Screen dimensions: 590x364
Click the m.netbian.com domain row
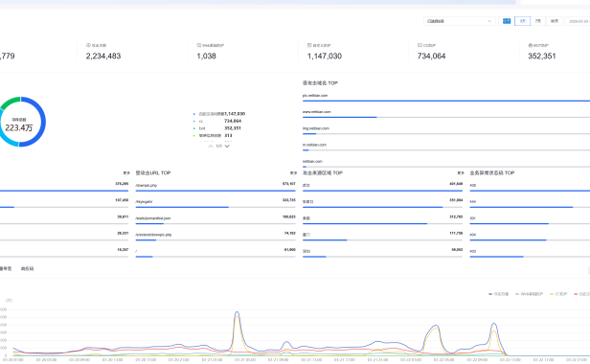tap(446, 148)
